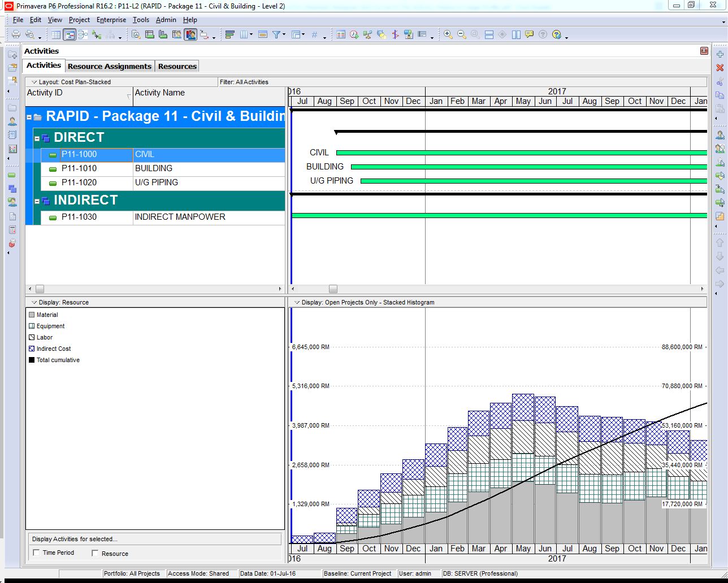This screenshot has width=728, height=583.
Task: Switch to the Resource Assignments tab
Action: (x=110, y=66)
